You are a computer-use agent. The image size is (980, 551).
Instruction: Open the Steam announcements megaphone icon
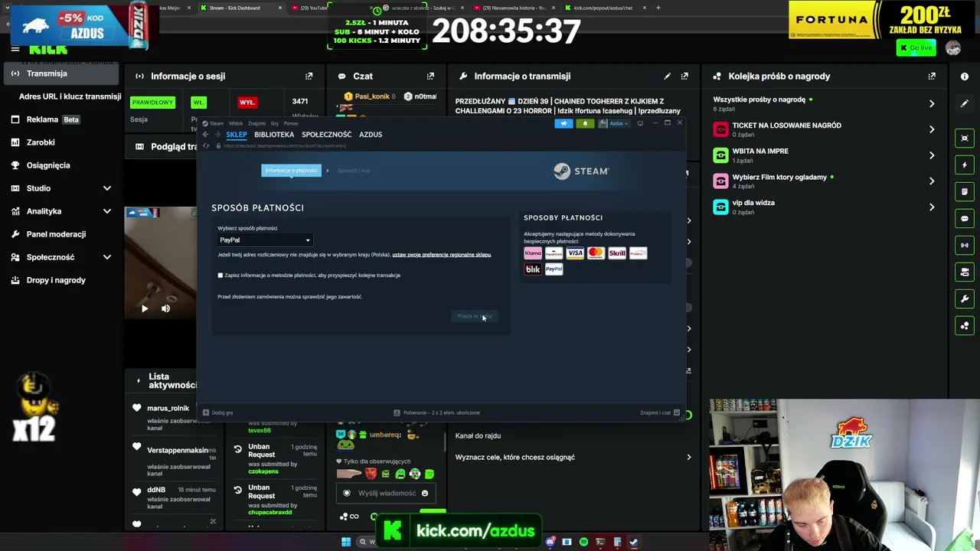point(563,123)
